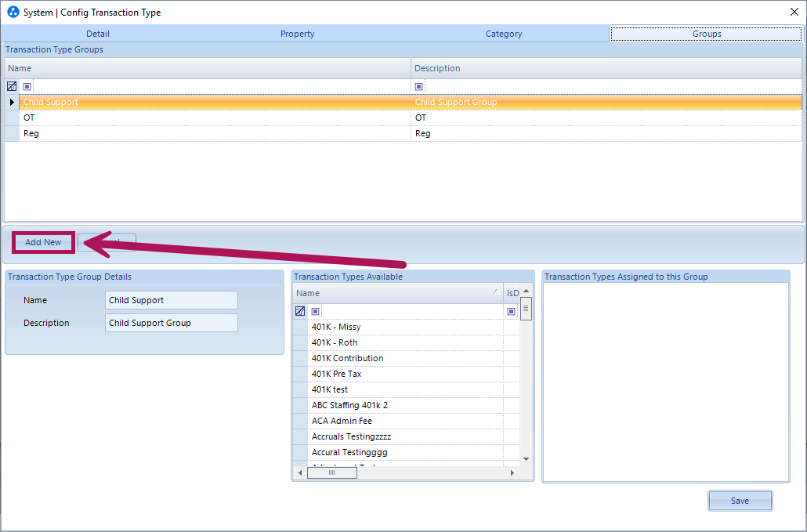Open Name filter operator in Available types grid
Screen dimensions: 807x532
316,311
